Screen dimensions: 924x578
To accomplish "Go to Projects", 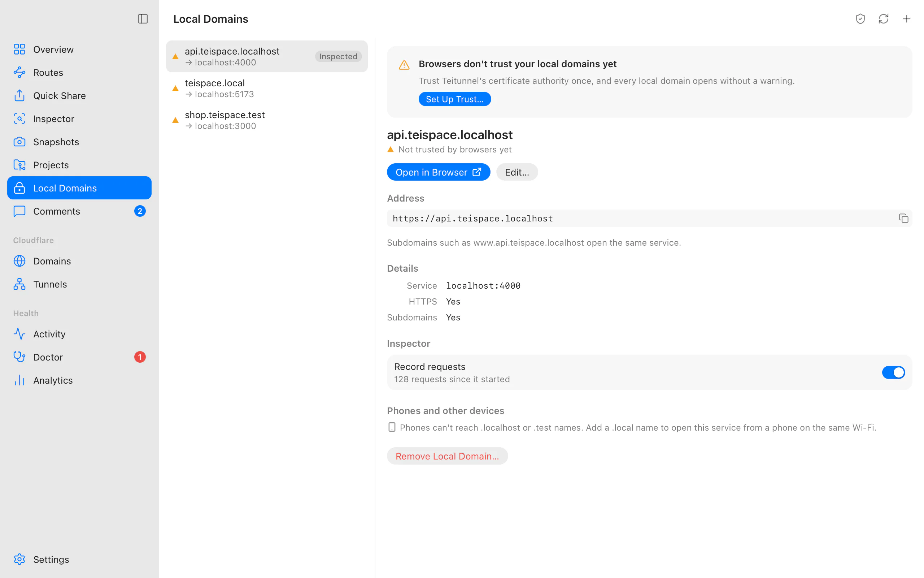I will click(79, 165).
